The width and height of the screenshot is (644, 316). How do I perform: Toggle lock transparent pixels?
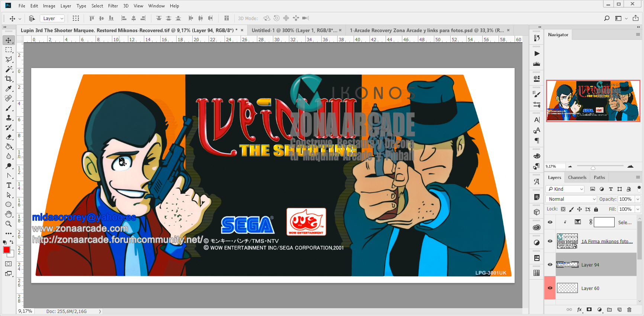click(x=563, y=209)
